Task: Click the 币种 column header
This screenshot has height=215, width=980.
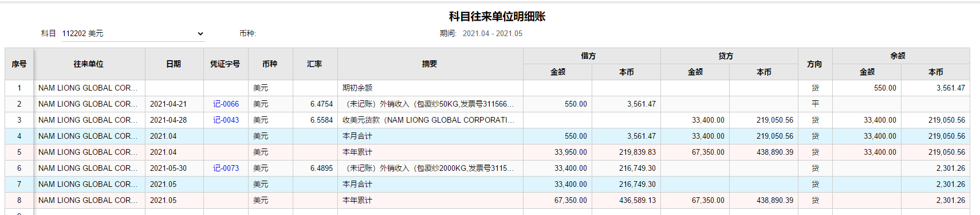Action: [x=270, y=64]
